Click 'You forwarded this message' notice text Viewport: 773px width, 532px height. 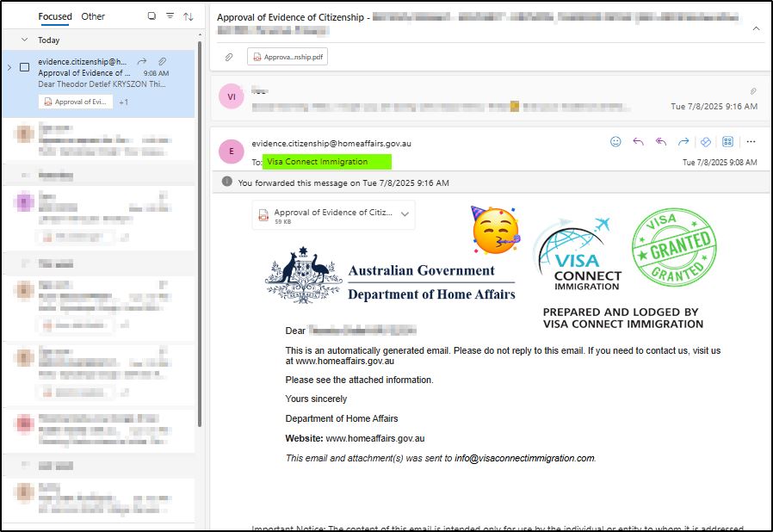(343, 182)
